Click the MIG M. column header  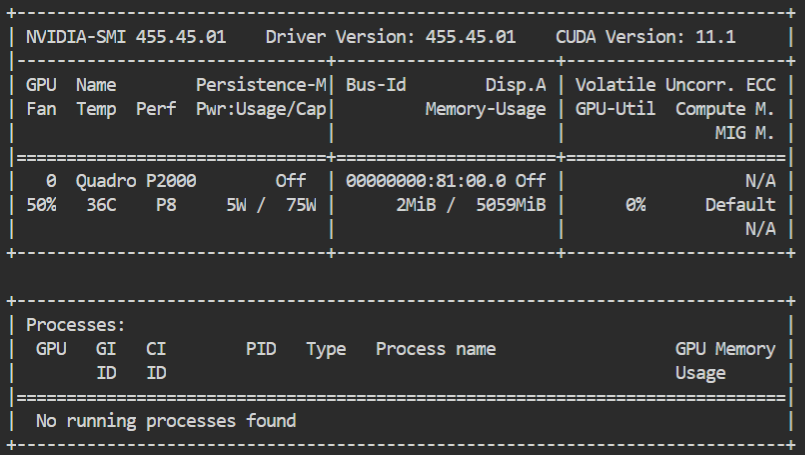pos(744,133)
